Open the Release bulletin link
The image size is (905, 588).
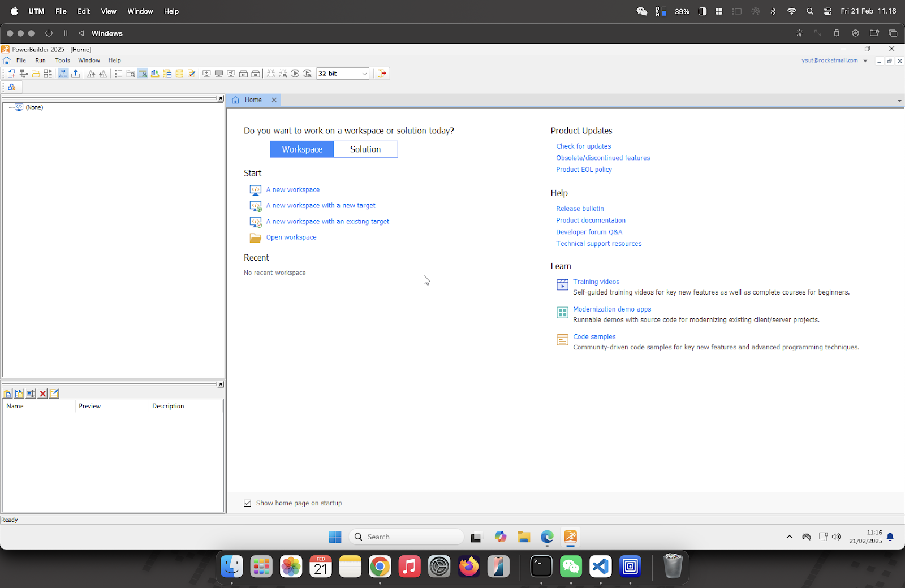[x=580, y=209]
